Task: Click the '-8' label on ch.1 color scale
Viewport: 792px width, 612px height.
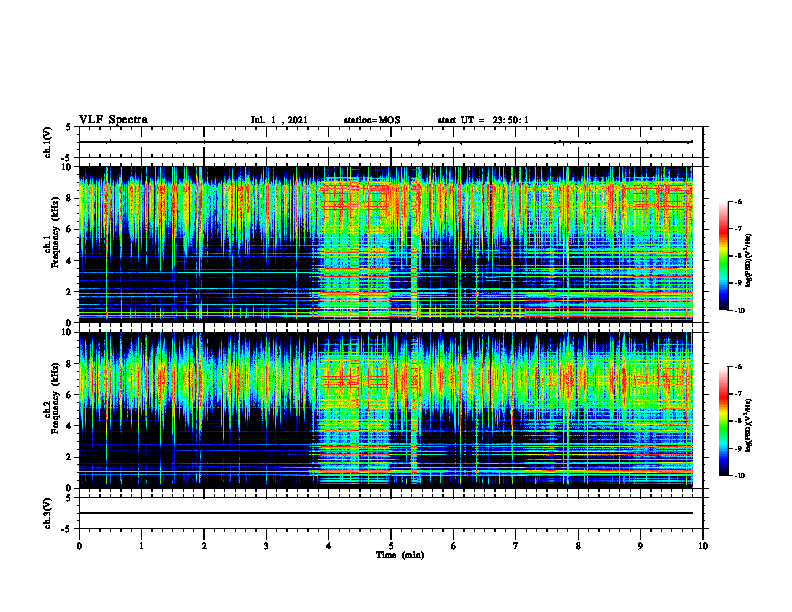Action: (x=738, y=256)
